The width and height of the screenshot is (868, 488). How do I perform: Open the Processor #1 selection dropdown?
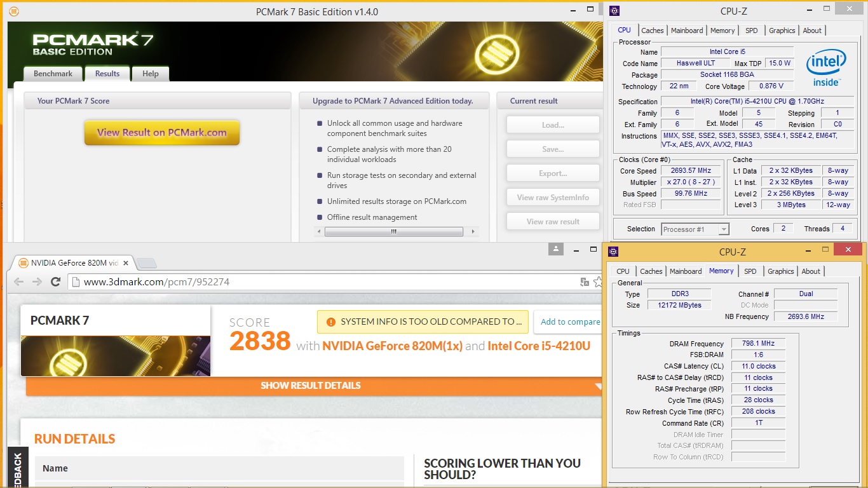[695, 229]
